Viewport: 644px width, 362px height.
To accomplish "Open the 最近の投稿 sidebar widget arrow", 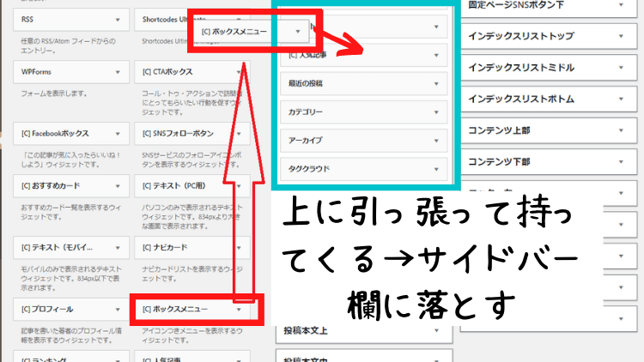I will pyautogui.click(x=435, y=84).
